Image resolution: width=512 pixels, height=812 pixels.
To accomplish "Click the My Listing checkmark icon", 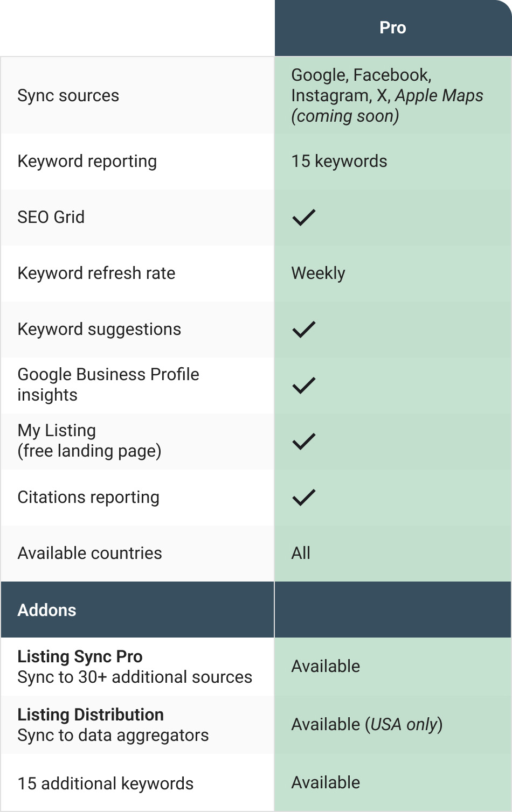I will coord(304,442).
